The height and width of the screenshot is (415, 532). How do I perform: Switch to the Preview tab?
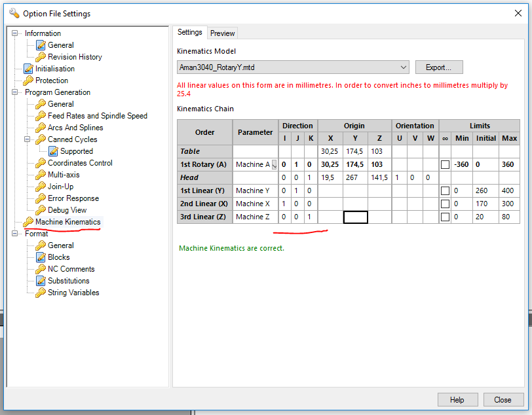[x=222, y=33]
